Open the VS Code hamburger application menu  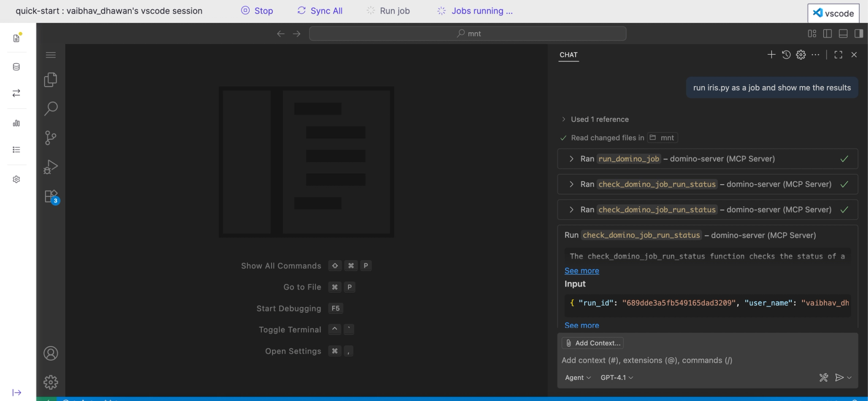[51, 55]
